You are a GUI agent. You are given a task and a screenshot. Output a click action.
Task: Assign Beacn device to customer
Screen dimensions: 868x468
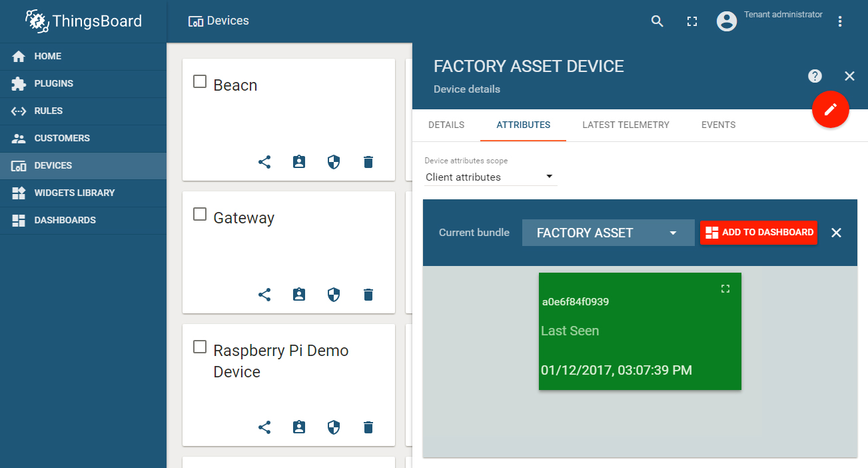[299, 162]
